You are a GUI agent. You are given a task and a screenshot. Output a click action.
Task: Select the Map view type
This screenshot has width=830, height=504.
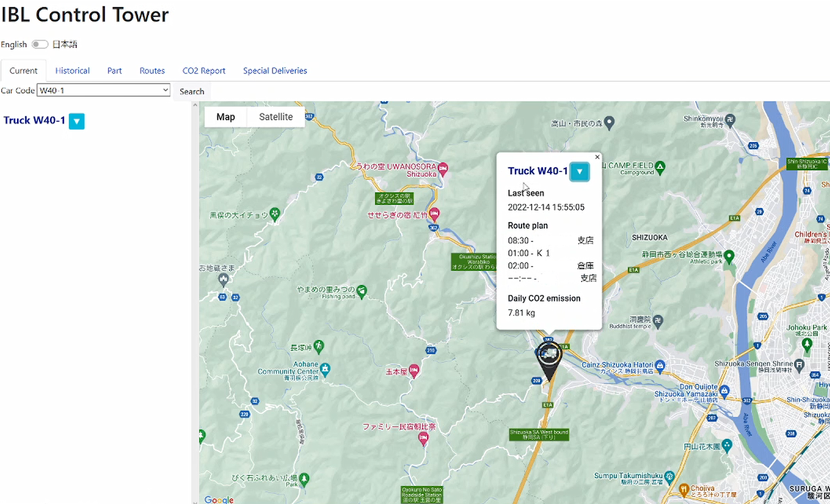coord(225,117)
